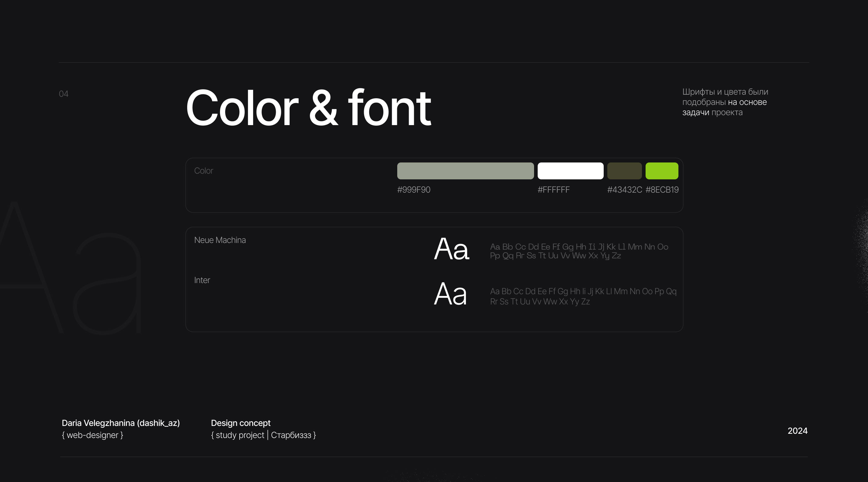Select the Neue Machina font label
This screenshot has width=868, height=482.
coord(220,240)
